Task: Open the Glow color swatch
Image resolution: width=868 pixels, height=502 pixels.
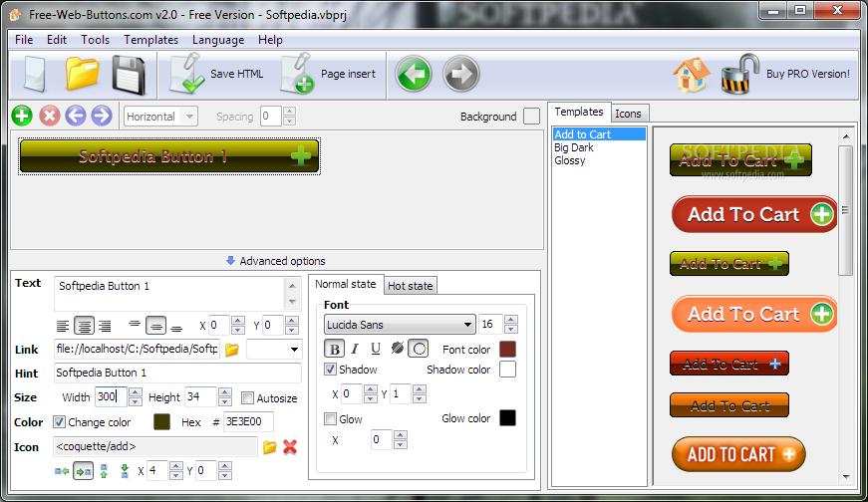Action: 507,418
